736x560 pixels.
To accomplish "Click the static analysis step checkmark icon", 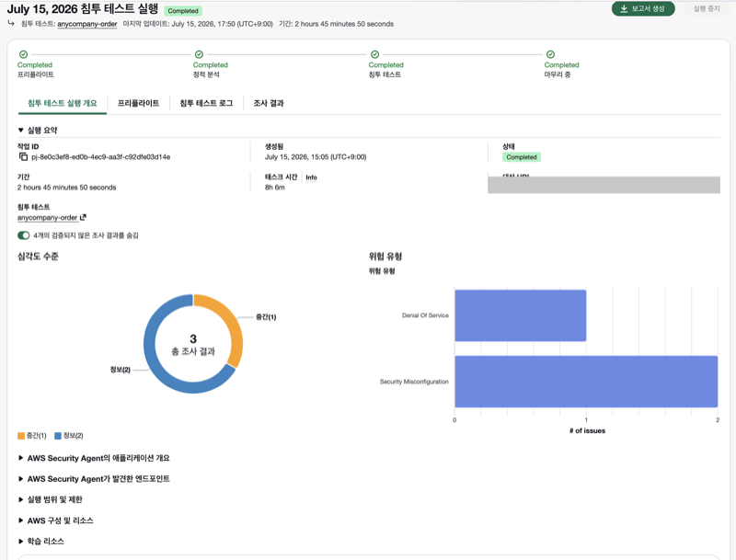I will tap(199, 54).
